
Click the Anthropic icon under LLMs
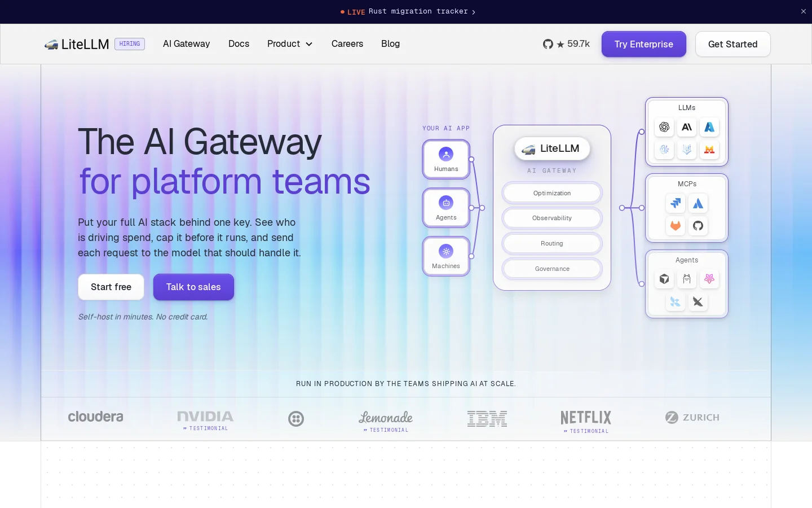(687, 127)
